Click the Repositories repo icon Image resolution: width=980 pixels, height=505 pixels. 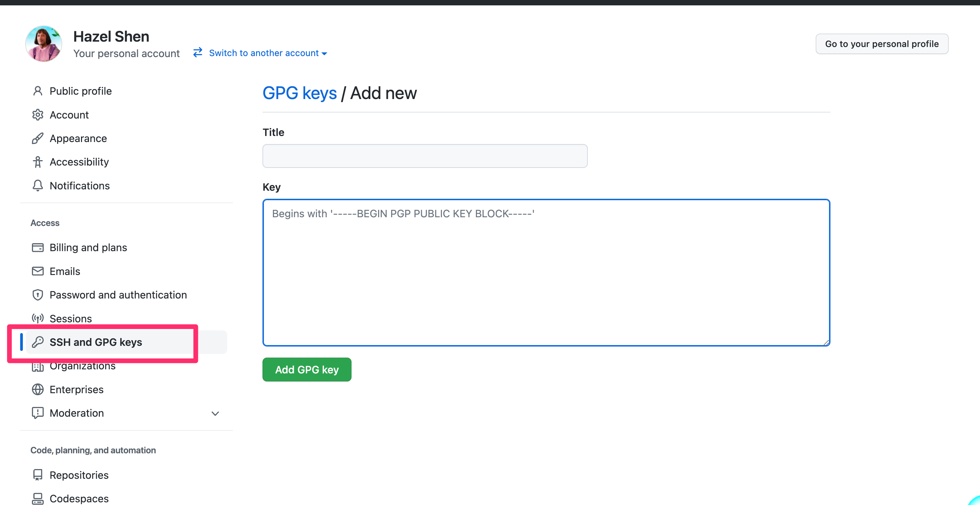(38, 475)
